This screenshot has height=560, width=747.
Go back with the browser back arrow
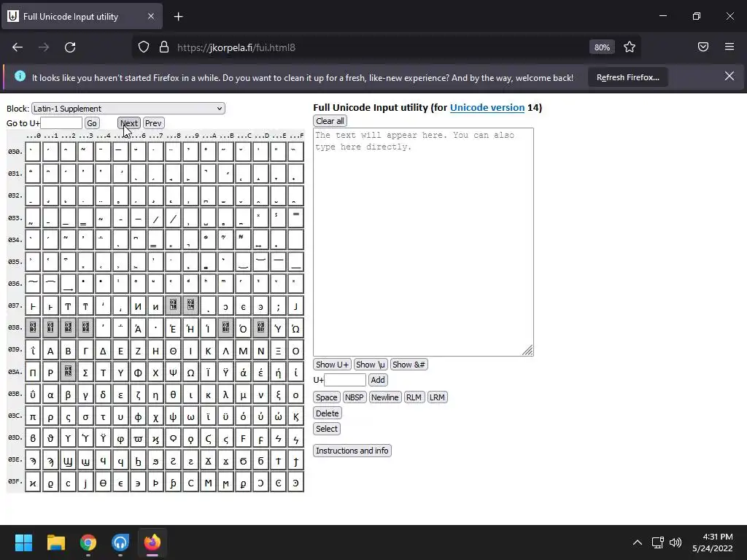18,47
